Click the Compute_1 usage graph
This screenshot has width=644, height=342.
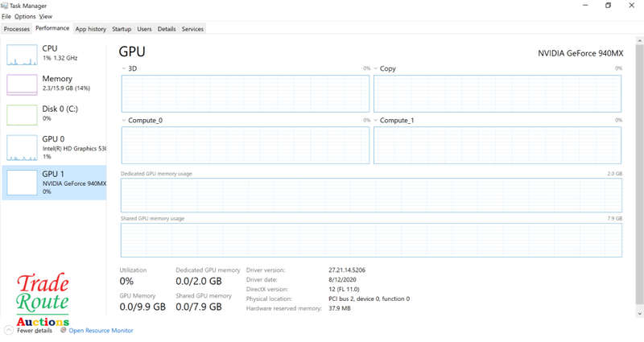(x=497, y=145)
